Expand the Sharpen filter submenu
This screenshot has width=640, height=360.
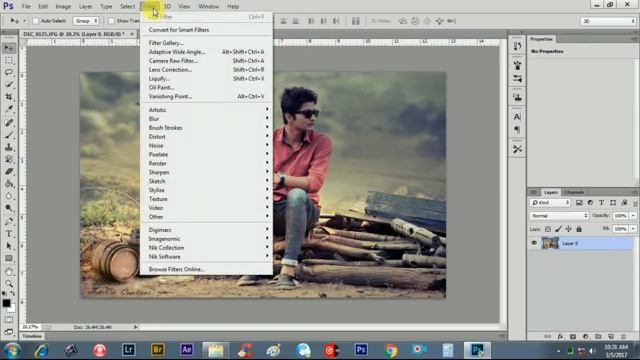click(x=207, y=172)
